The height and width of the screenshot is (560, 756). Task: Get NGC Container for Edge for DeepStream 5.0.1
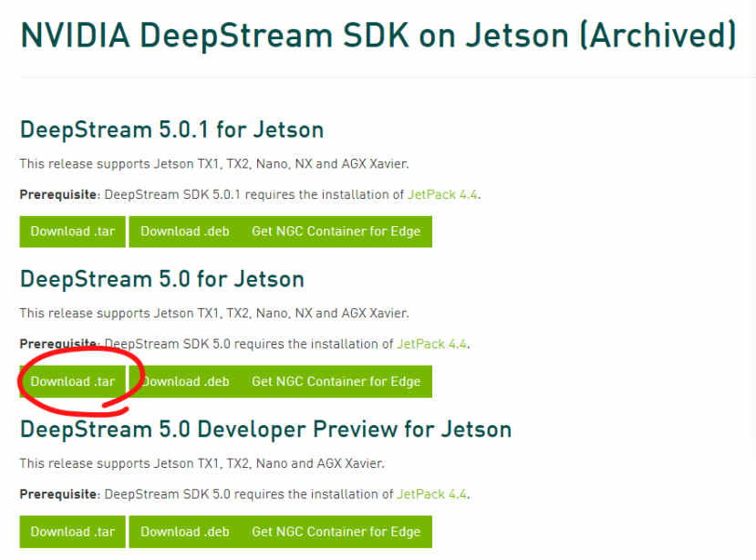pyautogui.click(x=337, y=232)
